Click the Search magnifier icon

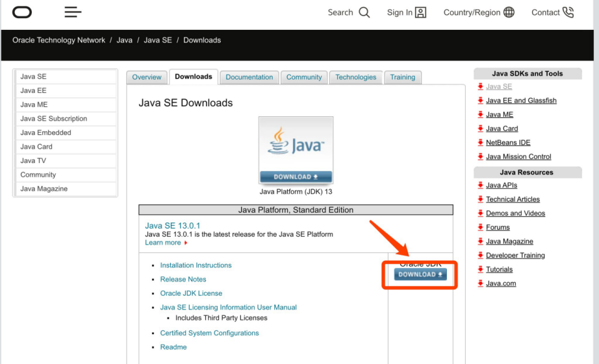click(x=364, y=12)
